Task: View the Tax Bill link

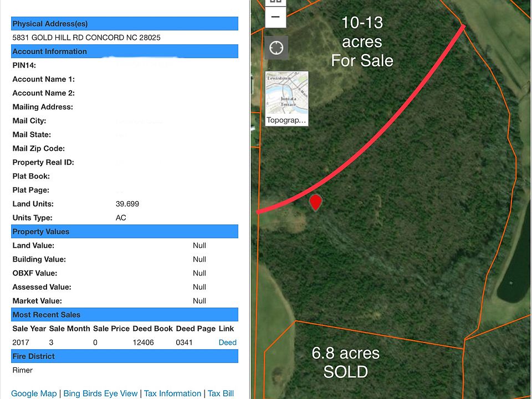Action: tap(221, 393)
